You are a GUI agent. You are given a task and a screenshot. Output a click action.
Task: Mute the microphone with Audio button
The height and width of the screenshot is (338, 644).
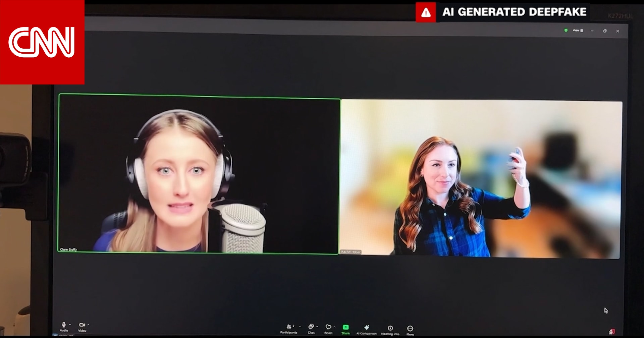pyautogui.click(x=64, y=325)
